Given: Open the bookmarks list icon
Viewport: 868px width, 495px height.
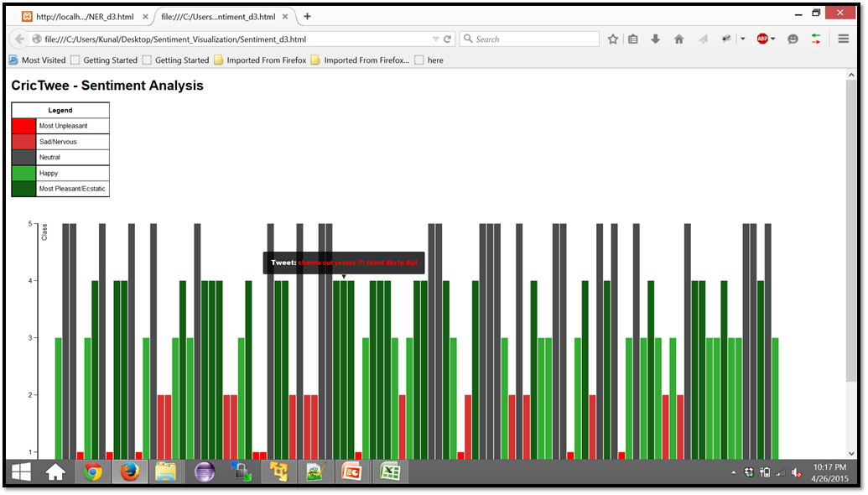Looking at the screenshot, I should [x=634, y=39].
